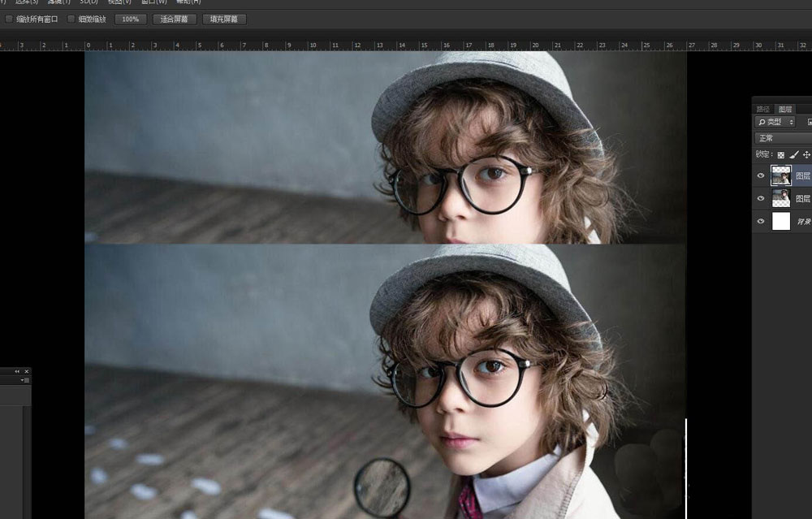Open the 正常 blend mode dropdown
This screenshot has height=519, width=812.
(x=783, y=138)
